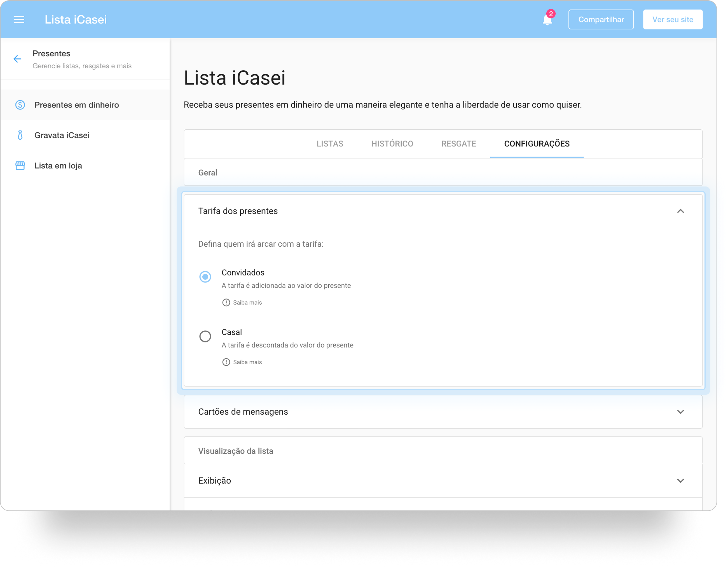
Task: Click the Exibição heading text
Action: pyautogui.click(x=215, y=480)
